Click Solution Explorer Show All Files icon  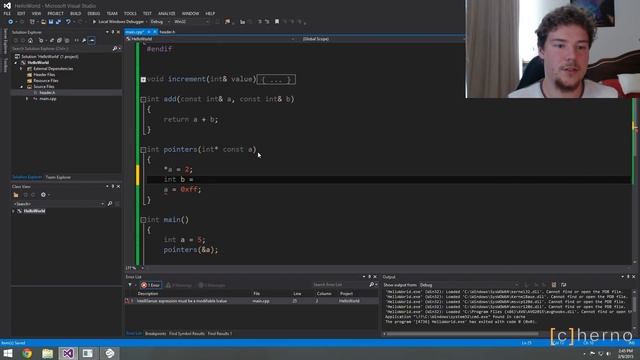[x=67, y=40]
